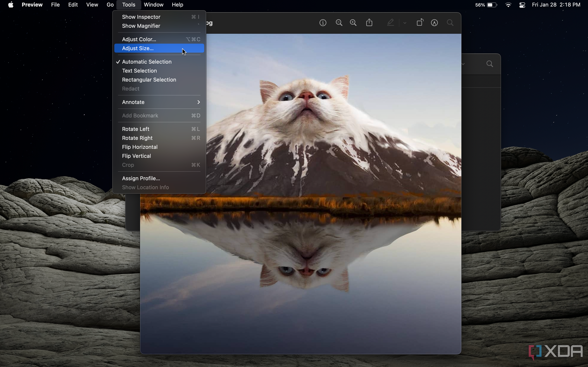The image size is (588, 367).
Task: Click the Info icon in toolbar
Action: 323,22
